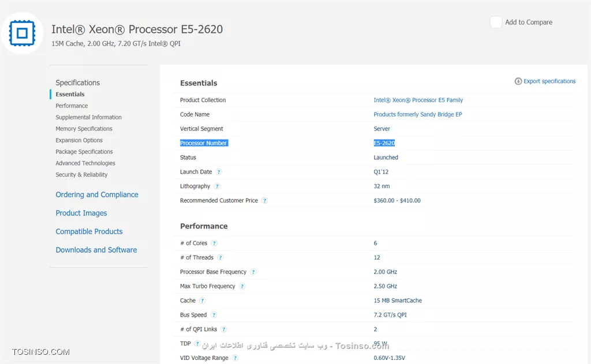Click the Q1'12 launch date value

click(x=381, y=171)
